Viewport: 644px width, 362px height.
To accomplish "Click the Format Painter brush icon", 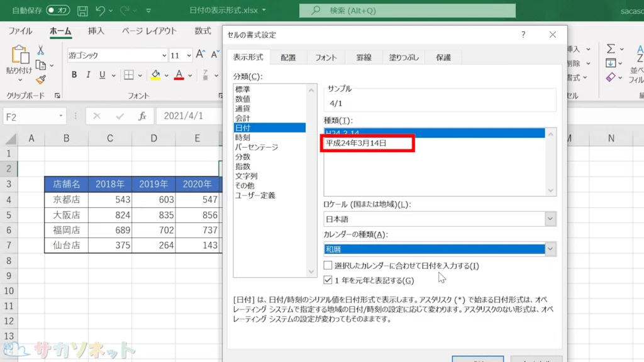I will pos(41,80).
